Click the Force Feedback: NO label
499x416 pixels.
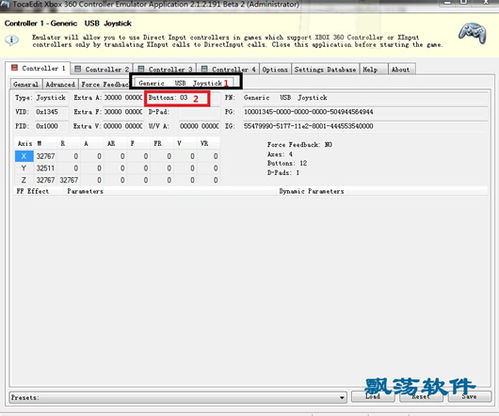[x=299, y=145]
